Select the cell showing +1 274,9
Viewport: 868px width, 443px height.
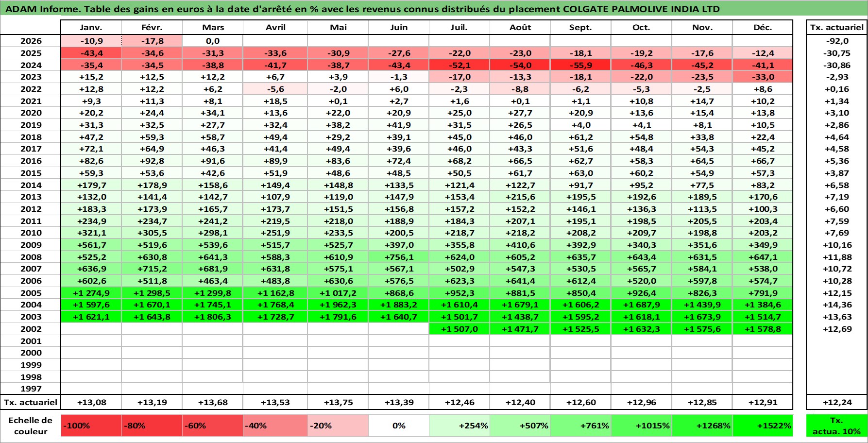point(91,293)
